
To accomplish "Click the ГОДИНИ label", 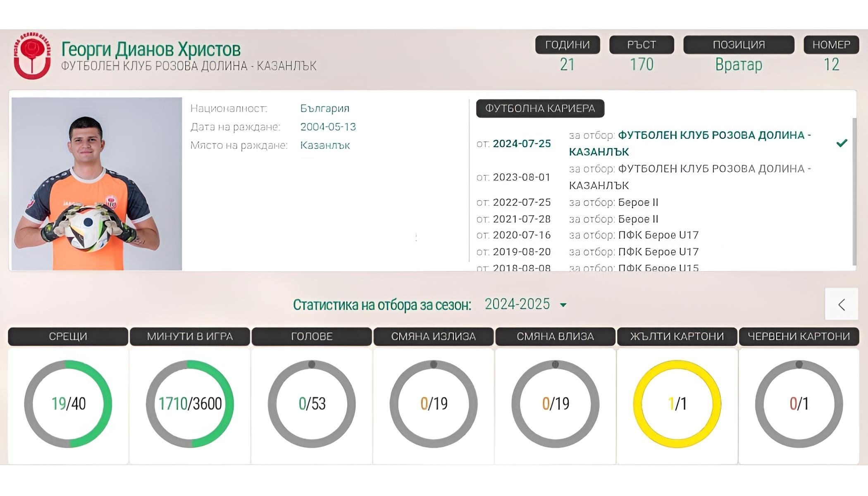I will point(568,45).
